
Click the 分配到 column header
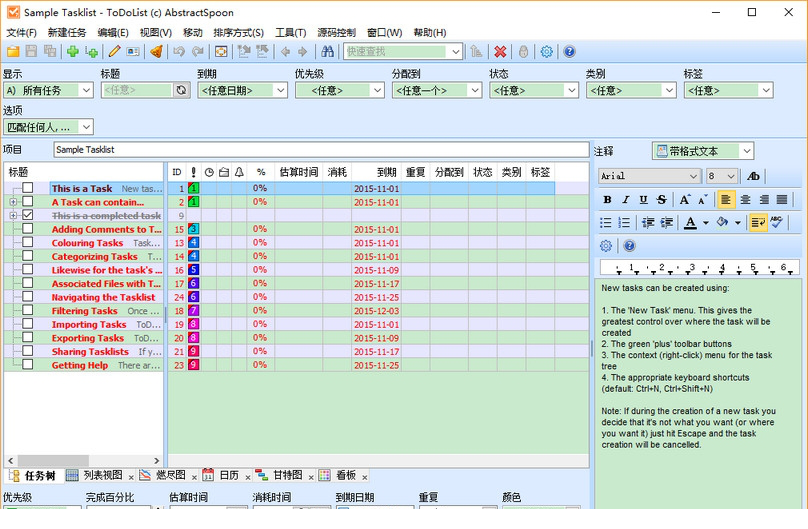tap(449, 173)
